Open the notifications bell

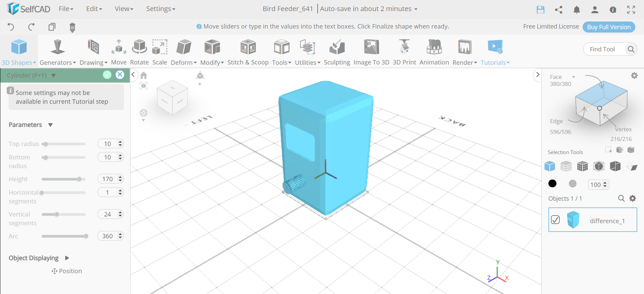[577, 10]
